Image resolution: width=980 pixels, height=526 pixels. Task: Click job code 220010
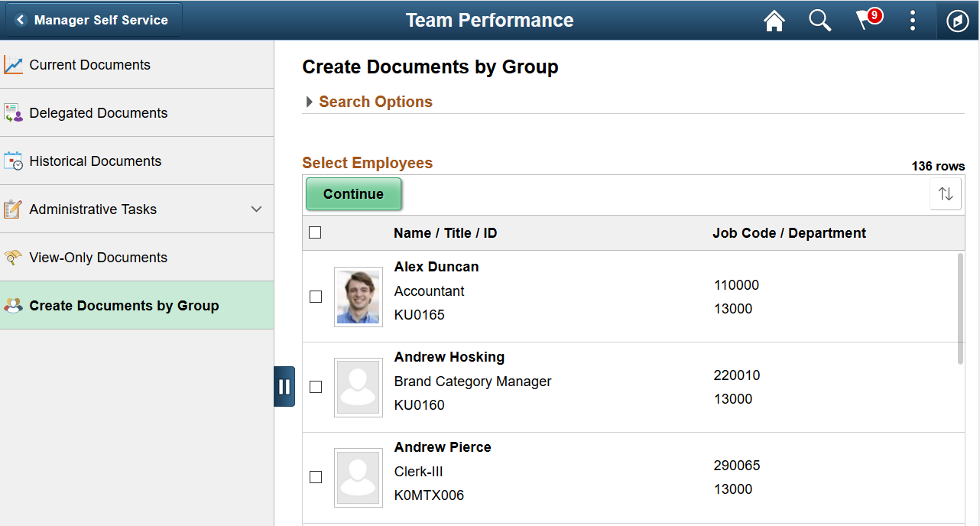737,375
